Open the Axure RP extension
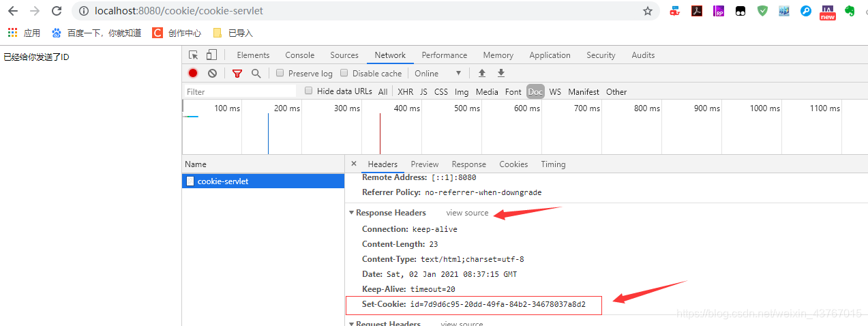868x326 pixels. 719,11
